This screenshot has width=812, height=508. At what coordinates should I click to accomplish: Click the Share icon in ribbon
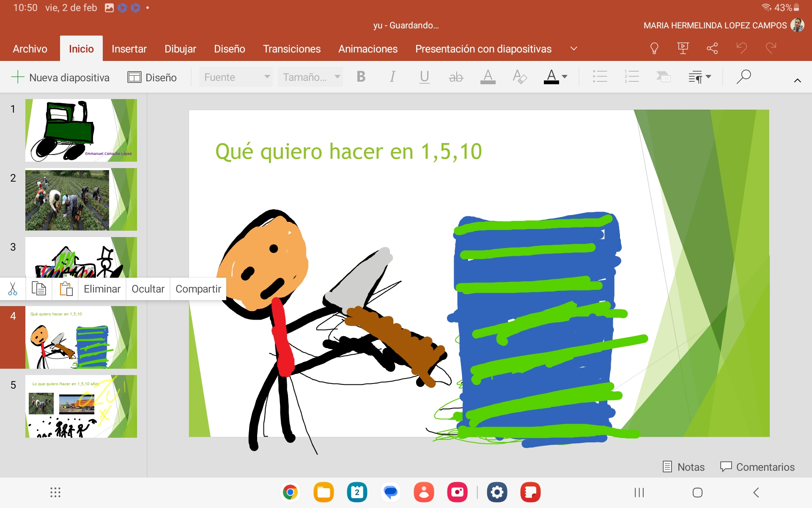coord(712,48)
